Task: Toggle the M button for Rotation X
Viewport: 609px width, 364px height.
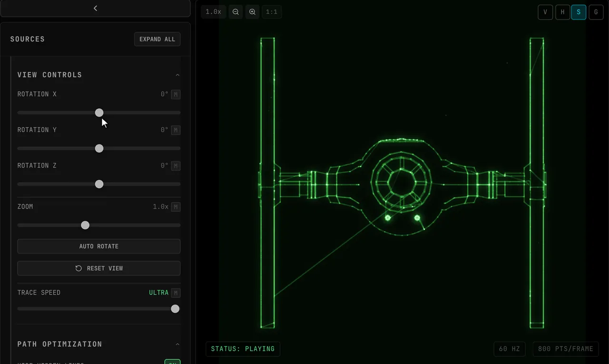Action: tap(176, 95)
